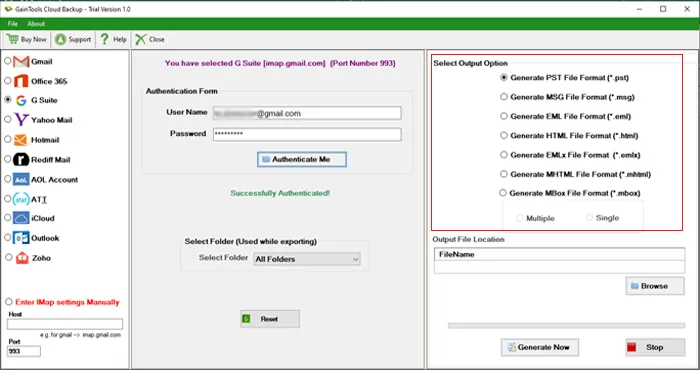Click the Zoho mail icon
Viewport: 700px width, 370px height.
22,258
